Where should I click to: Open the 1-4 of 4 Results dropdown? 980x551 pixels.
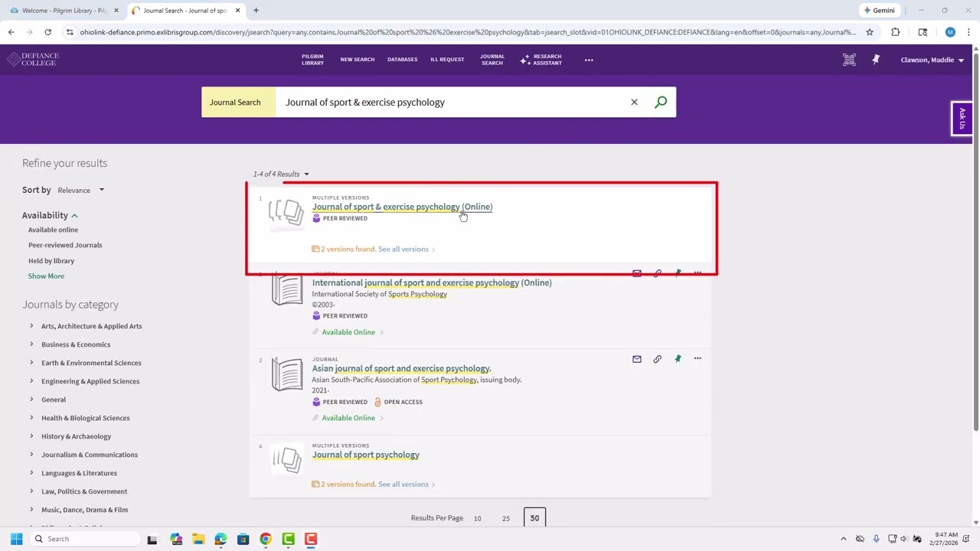click(x=281, y=174)
